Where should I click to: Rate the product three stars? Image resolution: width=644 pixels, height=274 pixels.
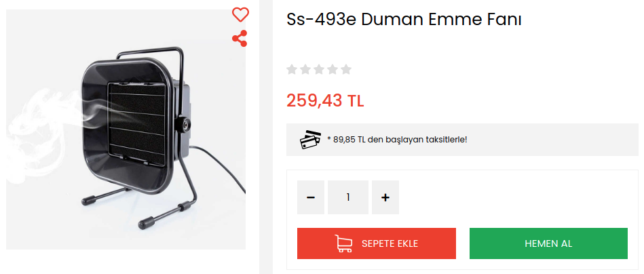pos(319,69)
